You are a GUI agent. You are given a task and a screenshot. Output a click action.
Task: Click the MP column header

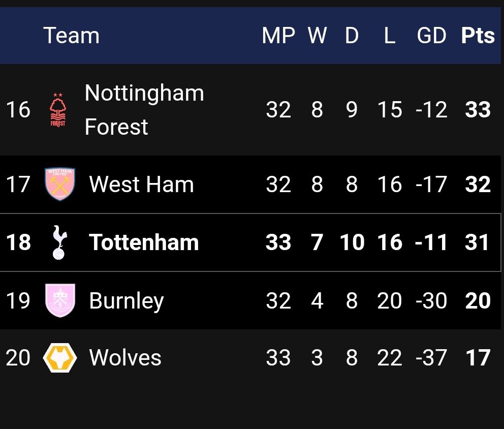[x=278, y=36]
